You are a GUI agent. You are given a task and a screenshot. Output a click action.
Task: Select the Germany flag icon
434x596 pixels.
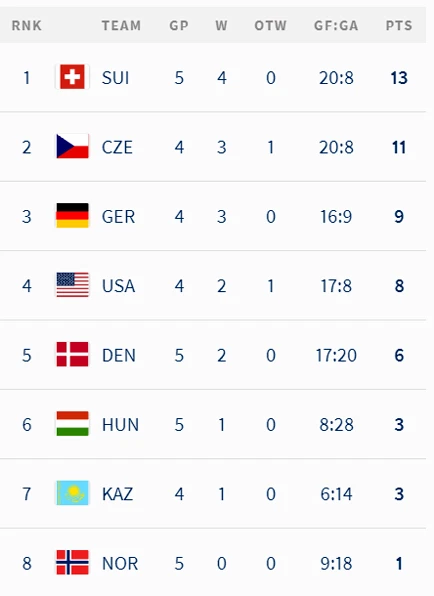pyautogui.click(x=72, y=216)
